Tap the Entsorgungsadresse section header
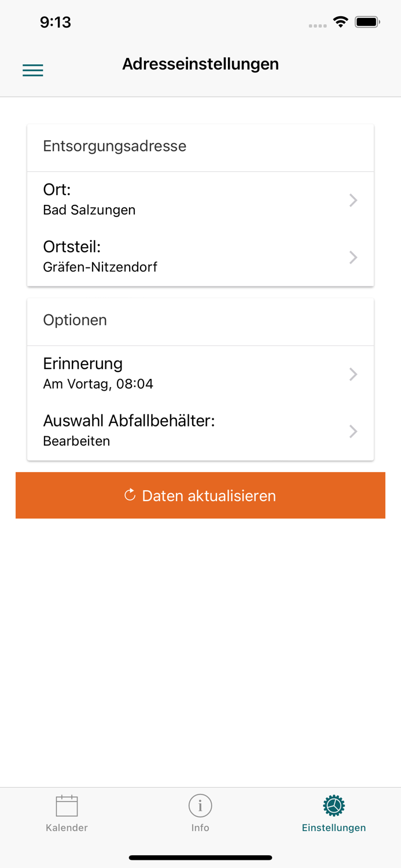Image resolution: width=401 pixels, height=868 pixels. tap(114, 146)
